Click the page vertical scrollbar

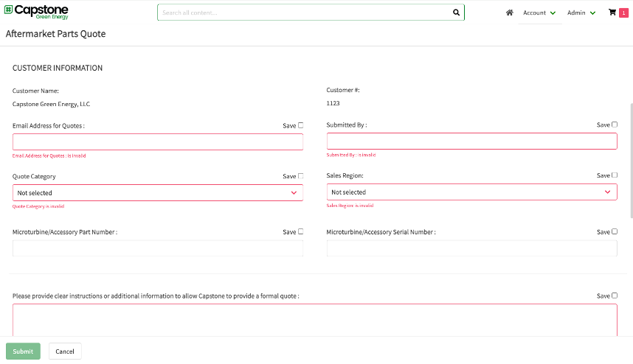631,161
